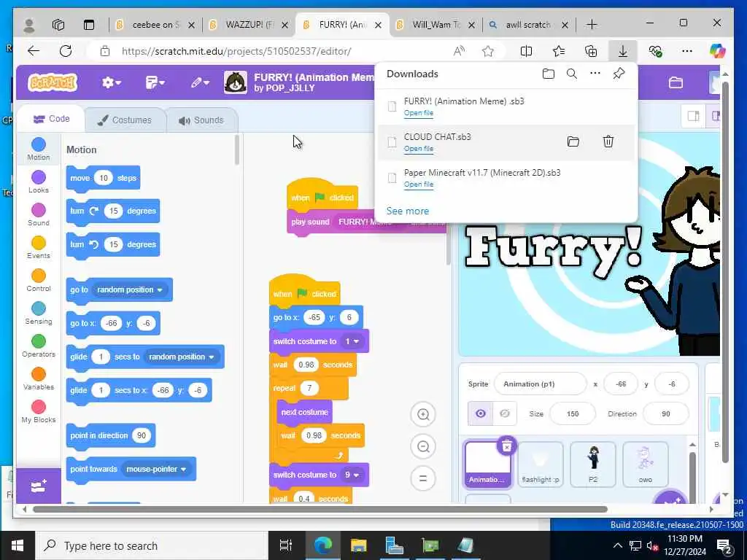Zoom in the code workspace
Viewport: 747px width, 560px height.
pyautogui.click(x=423, y=414)
